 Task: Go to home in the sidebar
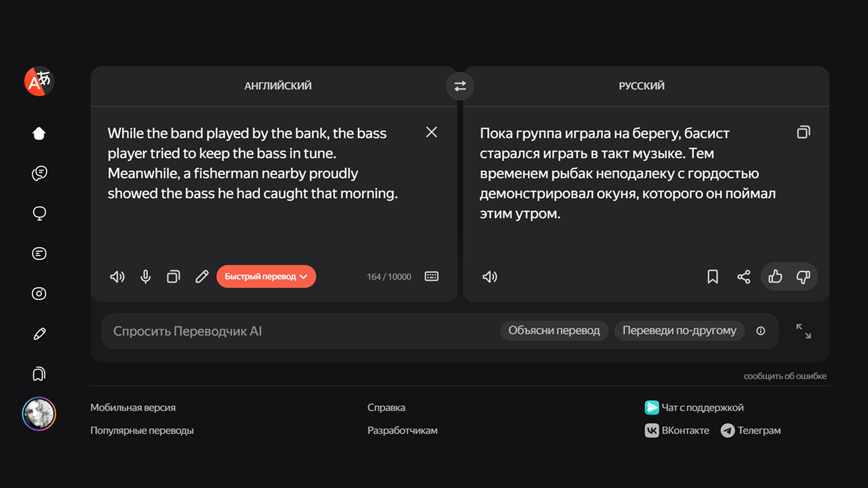click(39, 134)
